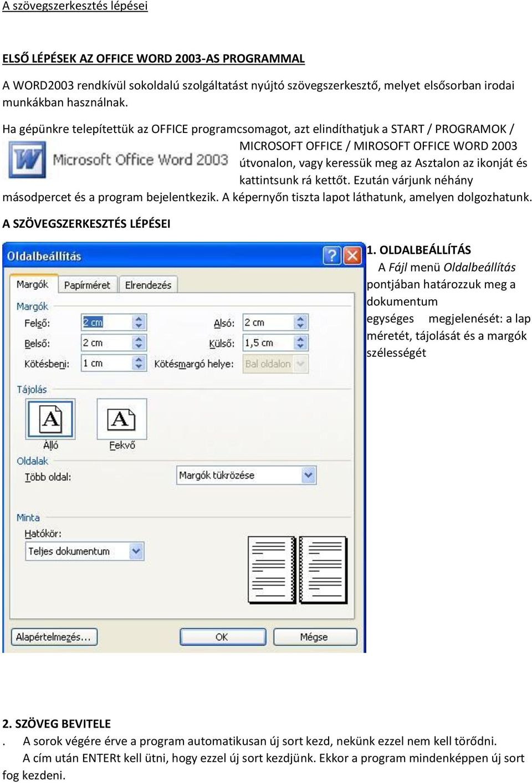Switch to the Margók tab

(x=33, y=284)
